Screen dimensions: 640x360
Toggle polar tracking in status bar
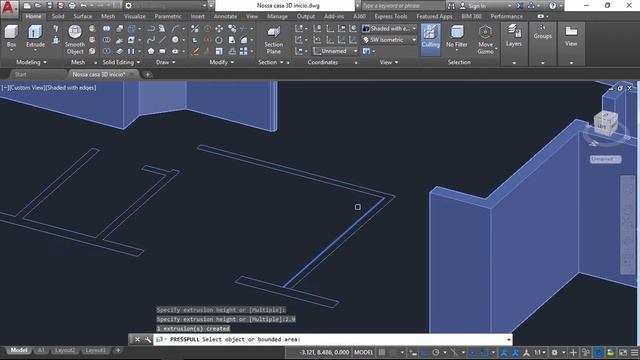436,352
